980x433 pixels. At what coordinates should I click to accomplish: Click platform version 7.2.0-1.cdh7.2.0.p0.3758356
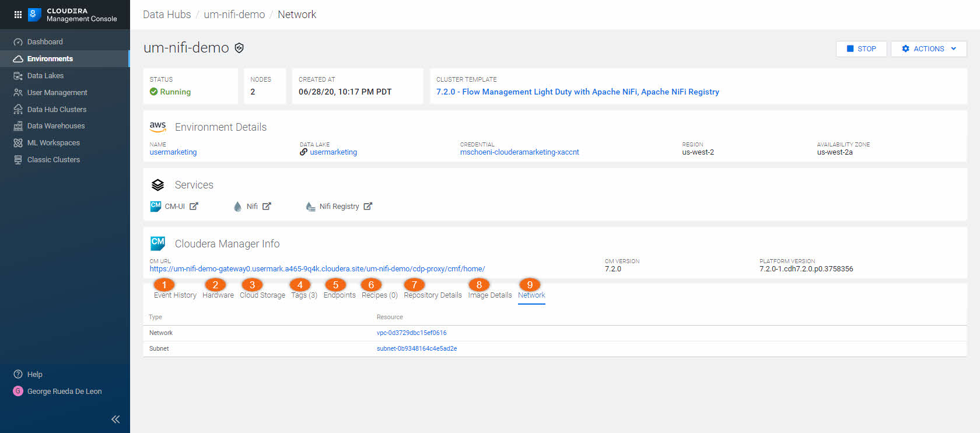point(806,269)
